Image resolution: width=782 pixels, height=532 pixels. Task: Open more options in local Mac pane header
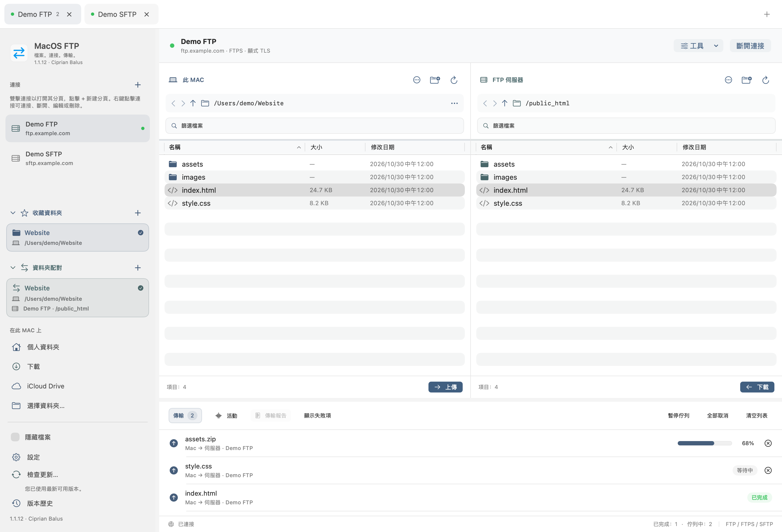point(417,80)
